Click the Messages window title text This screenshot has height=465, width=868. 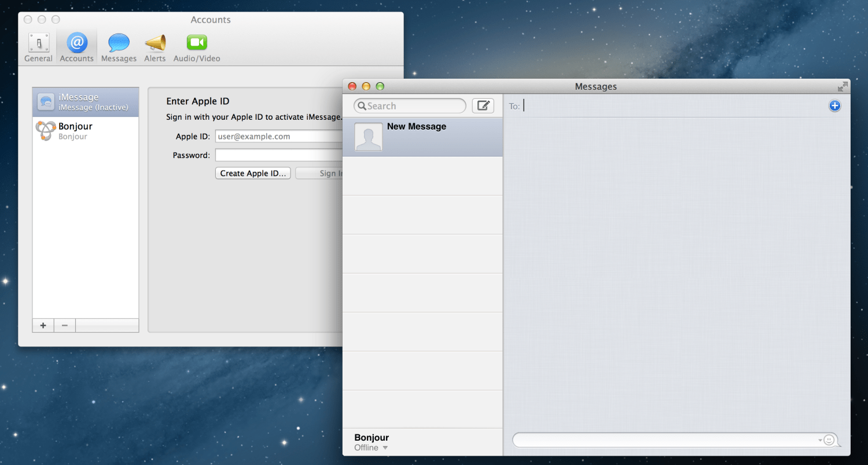596,87
